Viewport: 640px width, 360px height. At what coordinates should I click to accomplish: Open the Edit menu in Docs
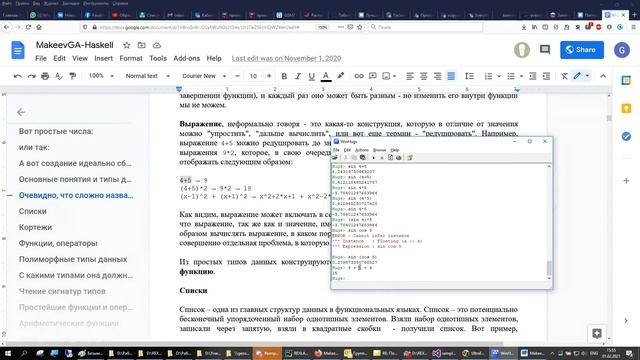[x=59, y=58]
